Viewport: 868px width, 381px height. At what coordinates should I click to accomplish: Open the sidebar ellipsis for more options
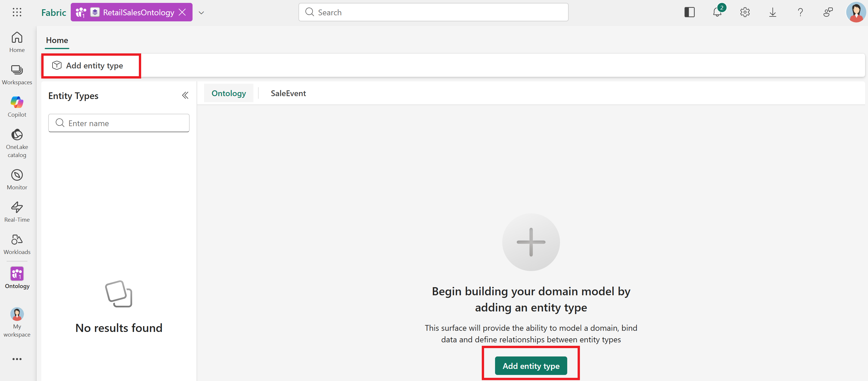[16, 359]
